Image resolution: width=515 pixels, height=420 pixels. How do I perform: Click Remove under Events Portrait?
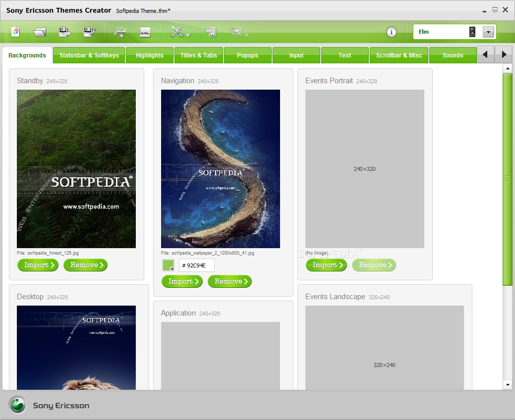374,265
